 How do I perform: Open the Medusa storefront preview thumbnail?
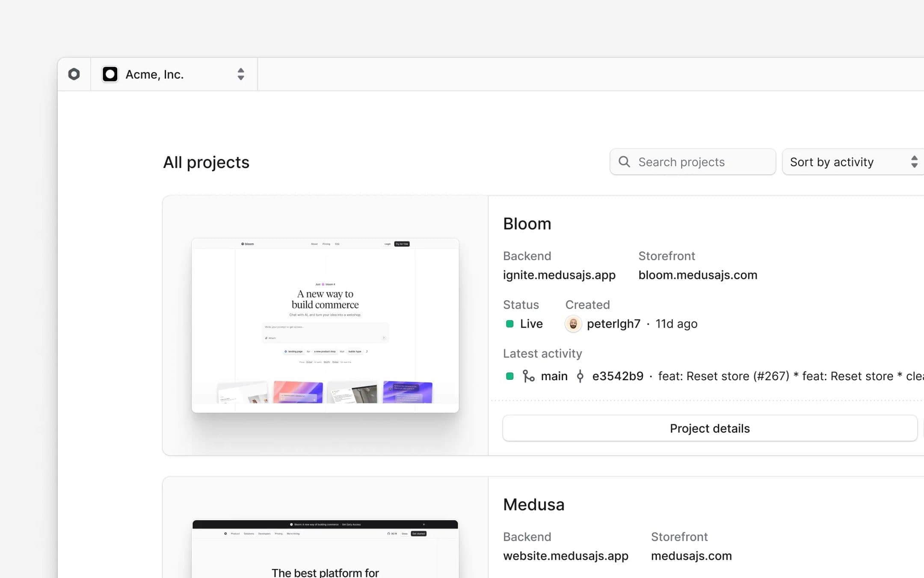[x=325, y=549]
